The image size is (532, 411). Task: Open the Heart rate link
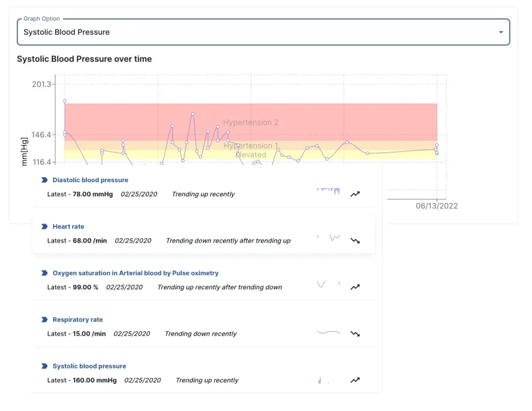click(x=68, y=226)
